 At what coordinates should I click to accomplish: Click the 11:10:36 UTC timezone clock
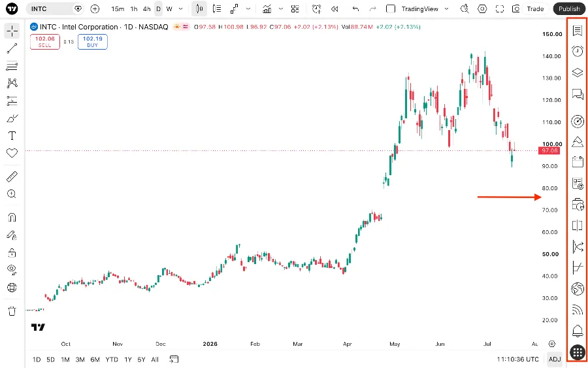tap(518, 360)
